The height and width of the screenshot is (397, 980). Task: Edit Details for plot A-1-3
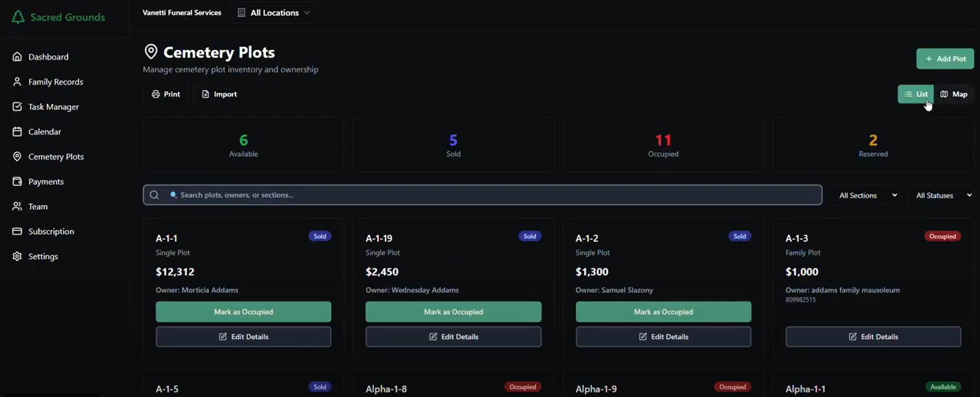pyautogui.click(x=873, y=337)
